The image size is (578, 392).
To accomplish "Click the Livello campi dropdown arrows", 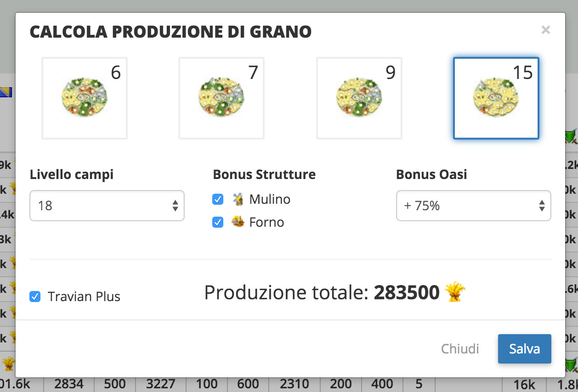I will [x=175, y=206].
